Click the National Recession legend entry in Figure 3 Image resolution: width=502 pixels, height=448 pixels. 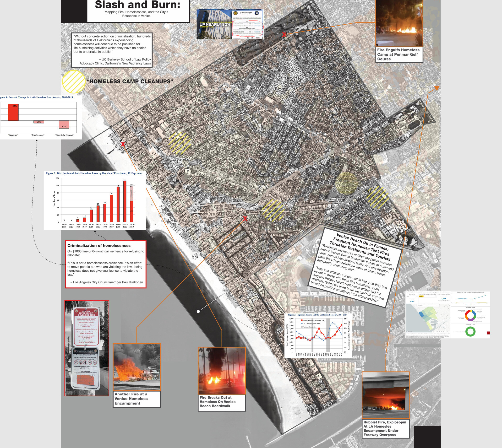click(309, 327)
